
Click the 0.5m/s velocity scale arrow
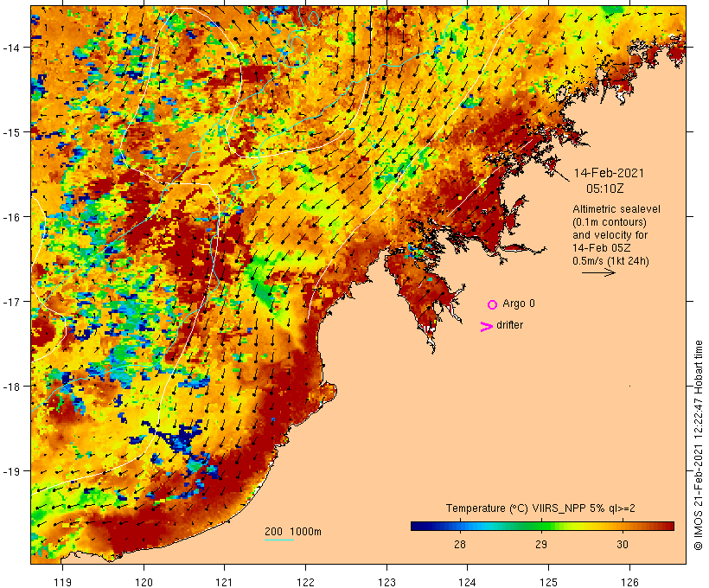click(598, 272)
